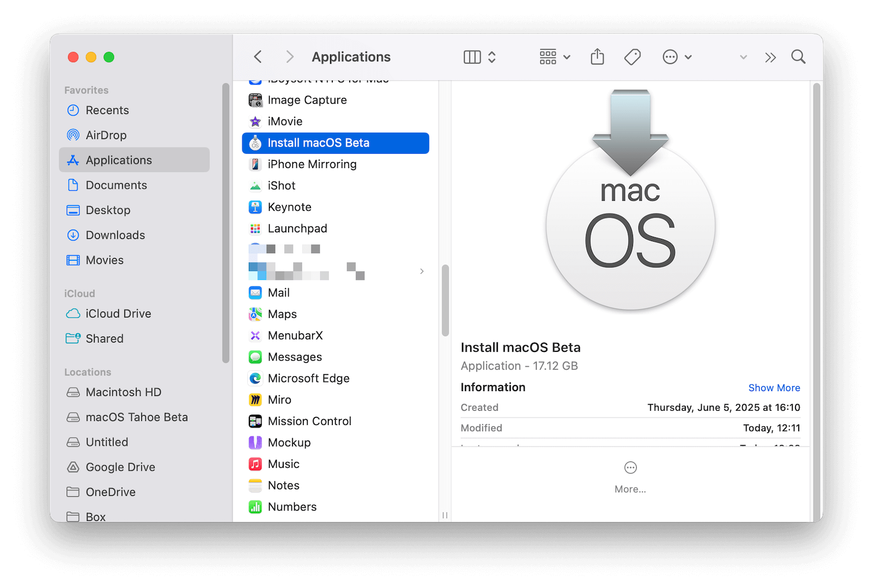Select Image Capture app
The height and width of the screenshot is (588, 873).
coord(336,100)
